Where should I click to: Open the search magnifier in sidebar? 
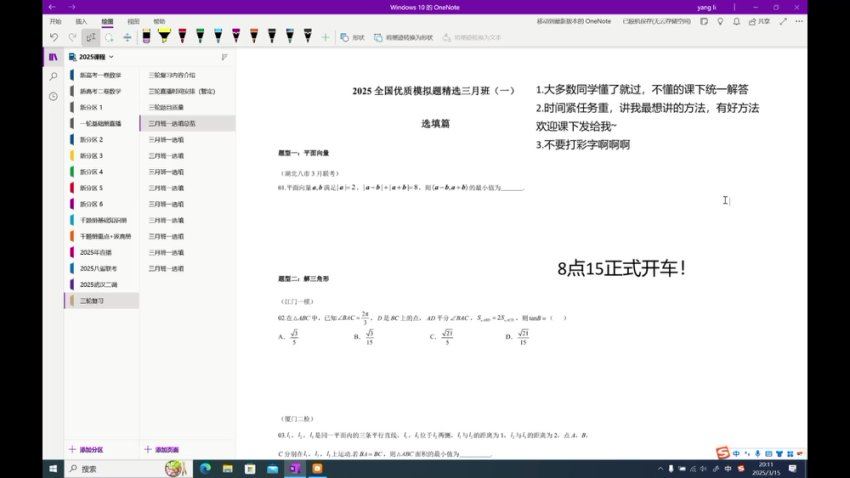click(x=53, y=77)
